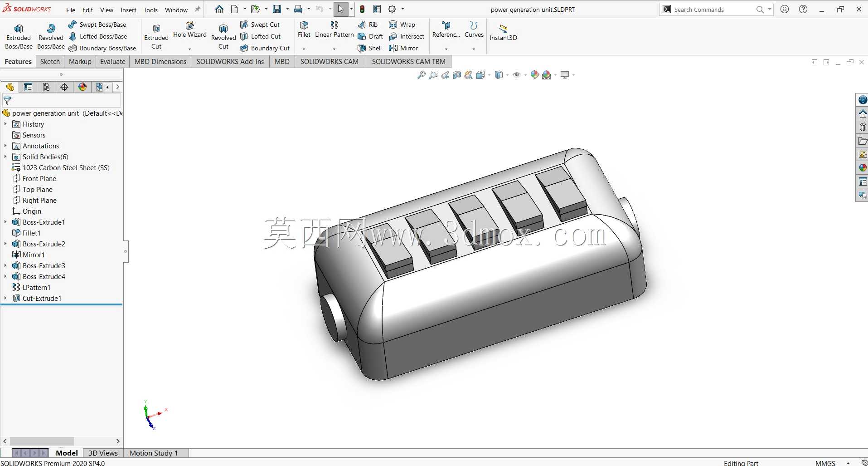Expand the Cut-Extrude1 feature node
868x466 pixels.
5,298
